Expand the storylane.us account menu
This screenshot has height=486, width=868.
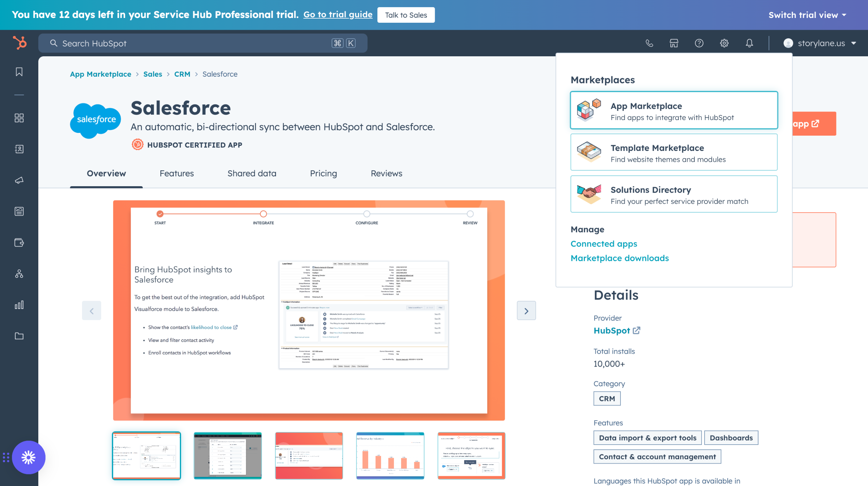coord(820,43)
